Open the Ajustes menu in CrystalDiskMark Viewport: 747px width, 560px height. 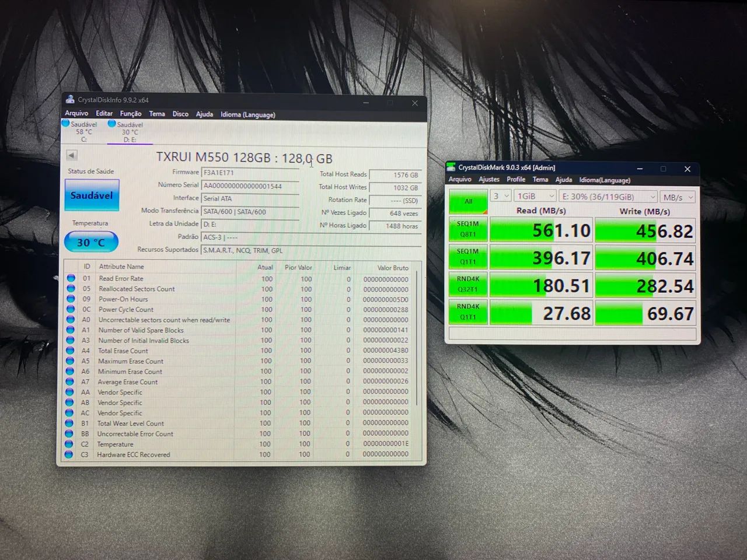click(x=489, y=179)
